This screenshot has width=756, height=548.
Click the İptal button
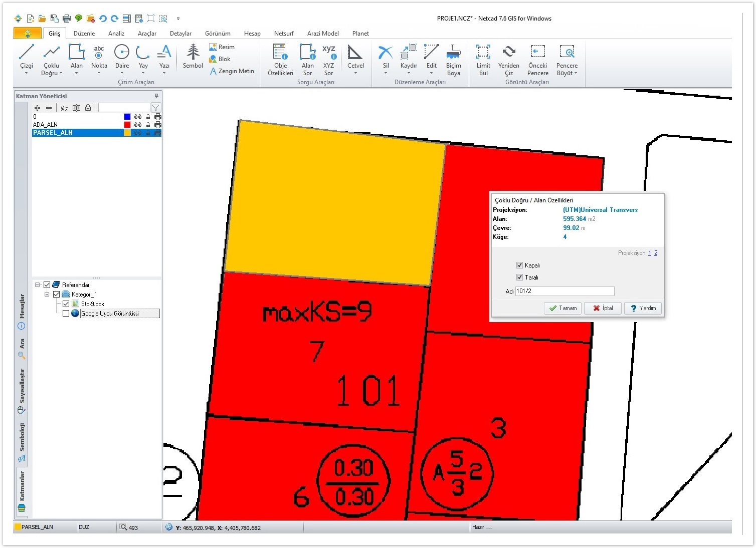[603, 308]
